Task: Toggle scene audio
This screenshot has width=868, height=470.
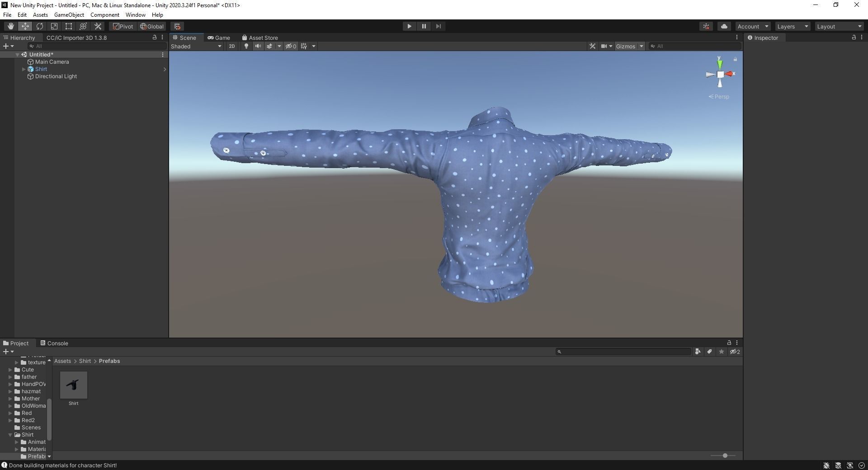Action: pyautogui.click(x=258, y=46)
